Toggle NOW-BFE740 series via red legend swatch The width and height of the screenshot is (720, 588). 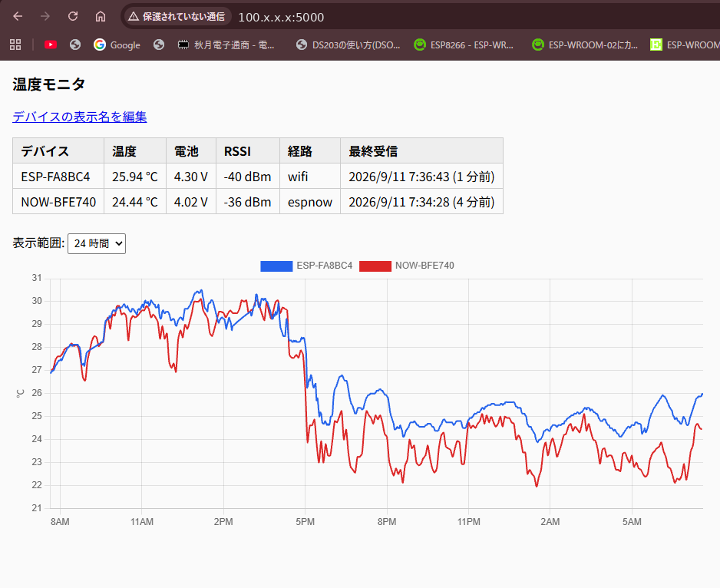tap(375, 266)
